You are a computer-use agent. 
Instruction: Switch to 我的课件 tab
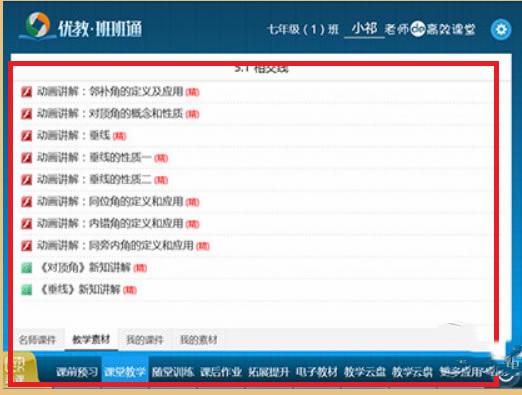[145, 340]
